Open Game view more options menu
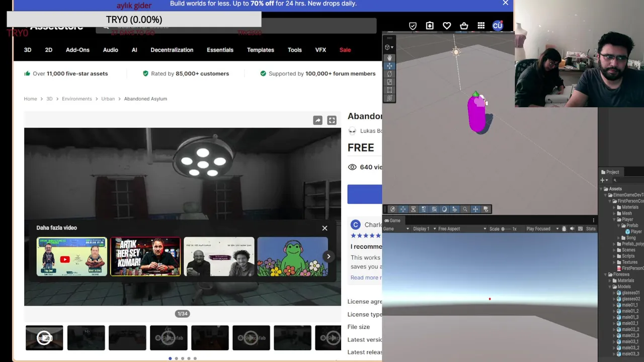Viewport: 644px width, 362px height. click(x=593, y=220)
